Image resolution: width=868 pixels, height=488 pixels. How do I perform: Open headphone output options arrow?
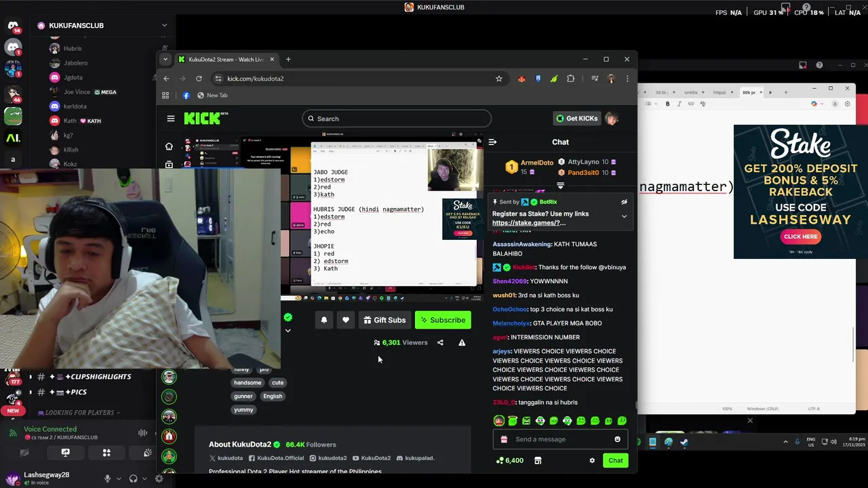click(x=145, y=479)
